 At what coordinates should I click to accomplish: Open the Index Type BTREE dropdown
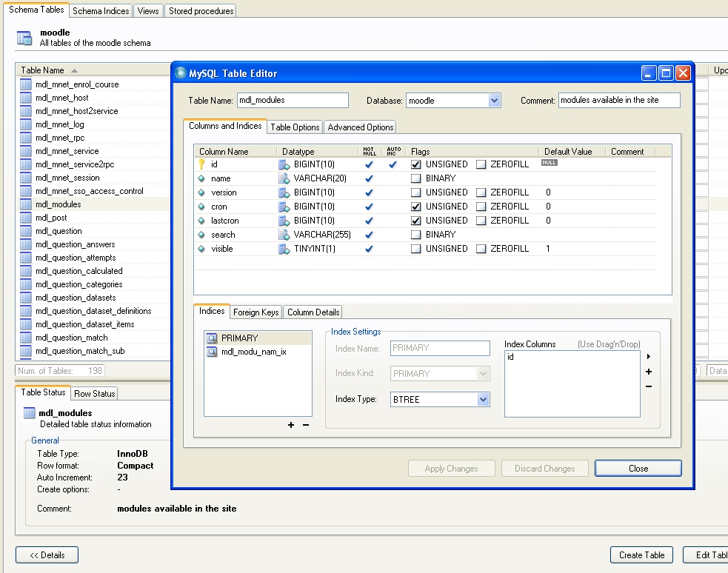(x=484, y=400)
